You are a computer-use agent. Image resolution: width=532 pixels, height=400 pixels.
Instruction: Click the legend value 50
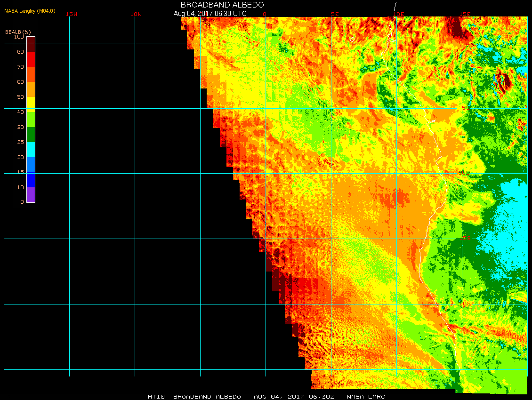tap(20, 97)
